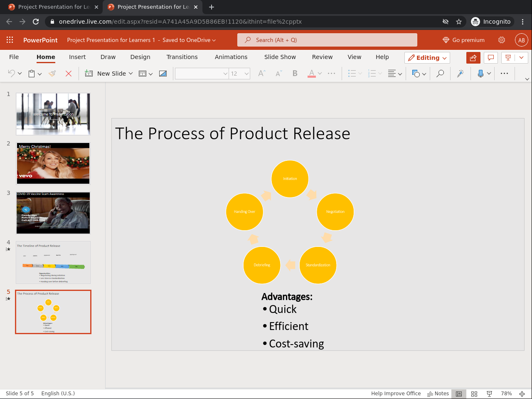The height and width of the screenshot is (399, 532).
Task: Expand the New Slide dropdown arrow
Action: click(x=131, y=74)
